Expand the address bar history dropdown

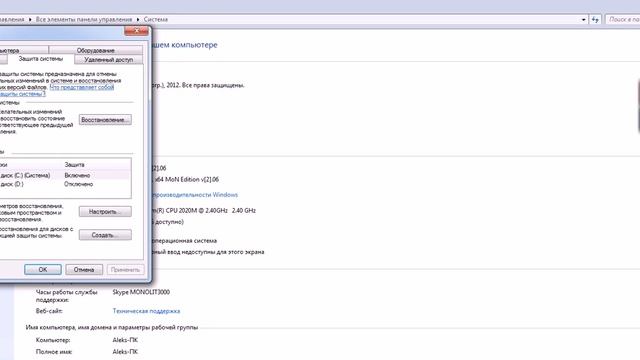(x=583, y=19)
